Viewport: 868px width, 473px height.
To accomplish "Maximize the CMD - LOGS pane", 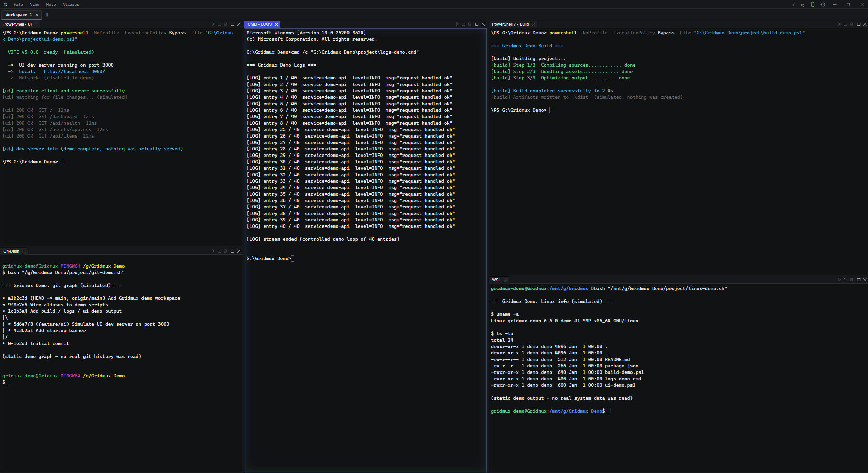I will [477, 24].
